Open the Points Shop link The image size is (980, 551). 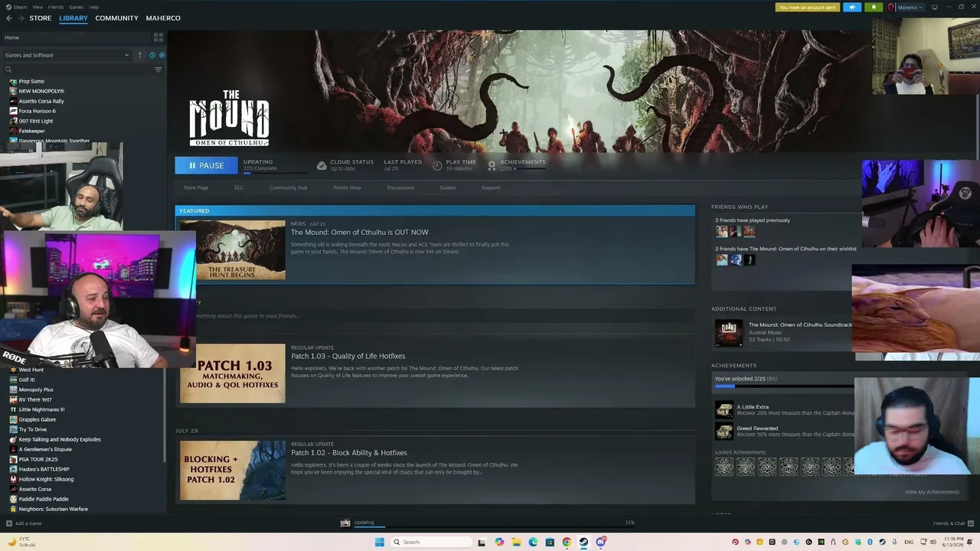click(347, 187)
